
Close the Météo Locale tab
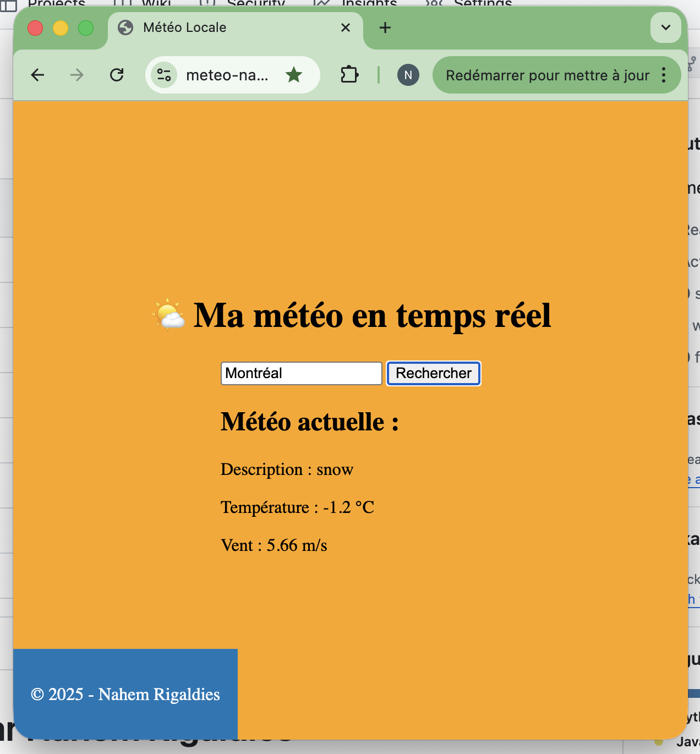click(x=346, y=28)
